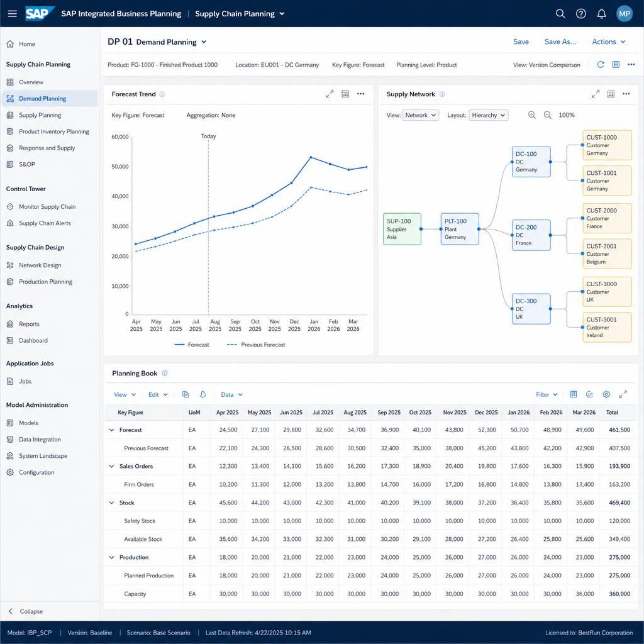Click the copy icon in Planning Book toolbar
The height and width of the screenshot is (644, 644).
click(186, 394)
